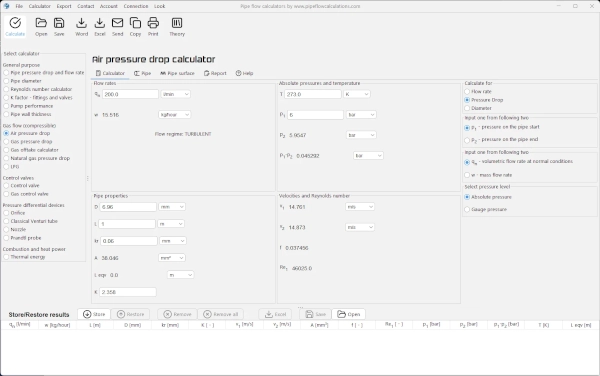This screenshot has height=376, width=600.
Task: Select the Thermal energy calculator
Action: click(24, 257)
